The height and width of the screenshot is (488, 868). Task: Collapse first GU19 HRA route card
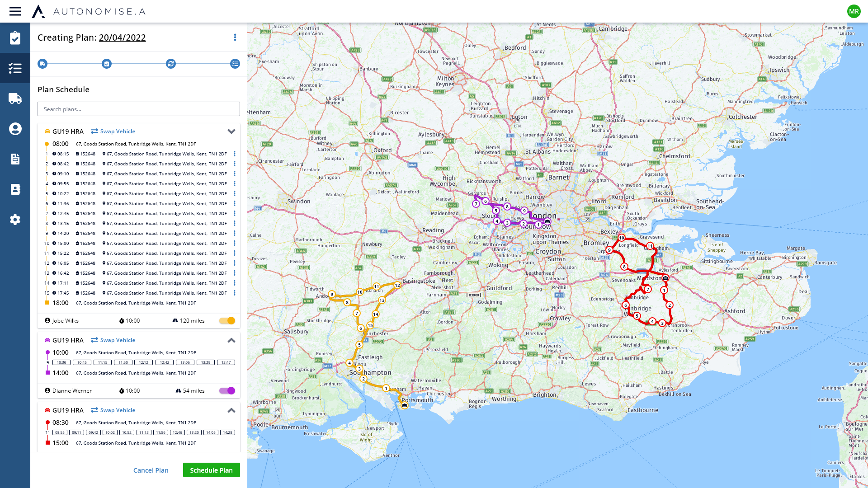click(231, 131)
